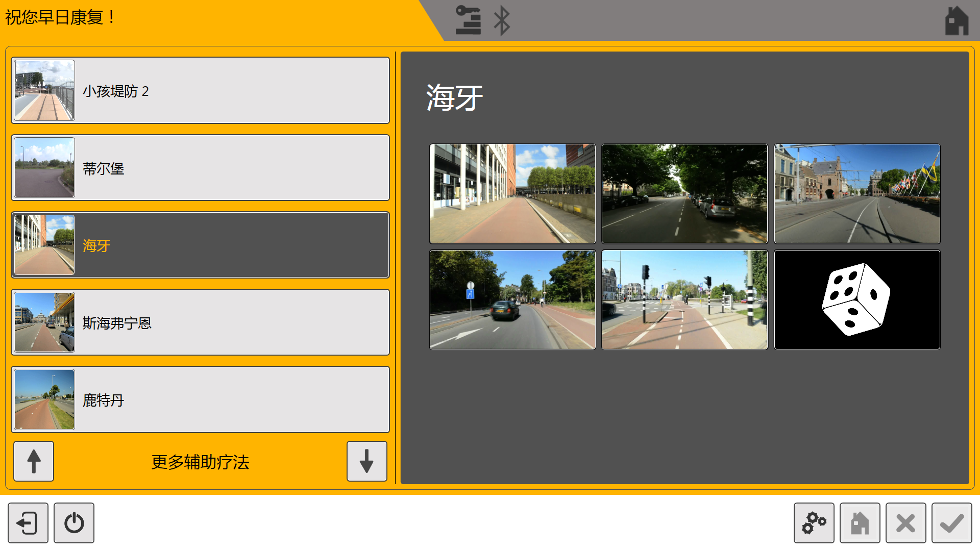Select the 鹿特丹 route item
980x551 pixels.
(x=200, y=400)
